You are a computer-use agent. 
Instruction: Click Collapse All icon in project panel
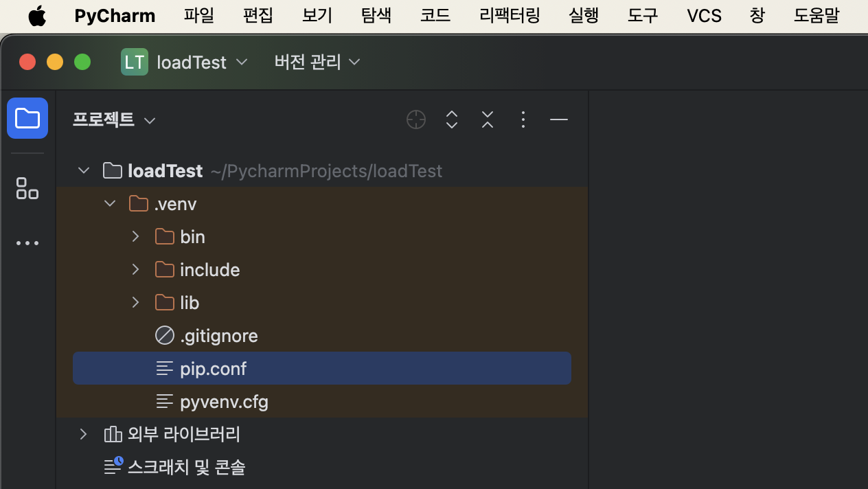(488, 120)
